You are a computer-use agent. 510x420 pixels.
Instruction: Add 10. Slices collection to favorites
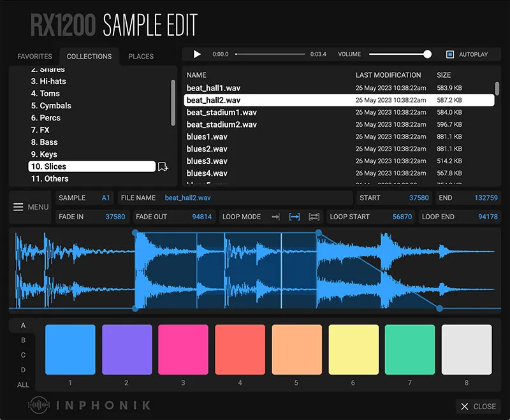163,167
